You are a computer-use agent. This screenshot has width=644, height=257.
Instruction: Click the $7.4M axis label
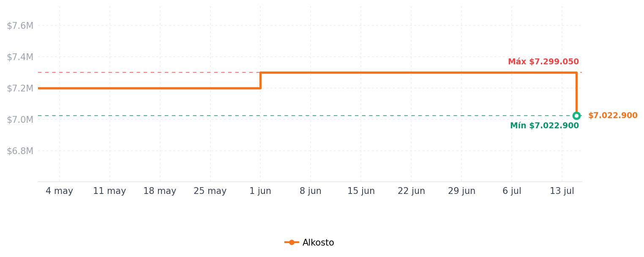click(x=20, y=57)
